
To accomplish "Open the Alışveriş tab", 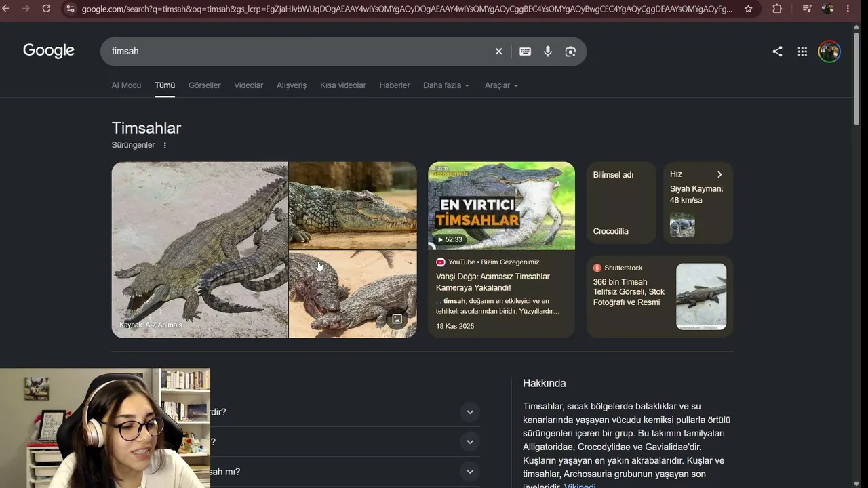I will coord(292,85).
